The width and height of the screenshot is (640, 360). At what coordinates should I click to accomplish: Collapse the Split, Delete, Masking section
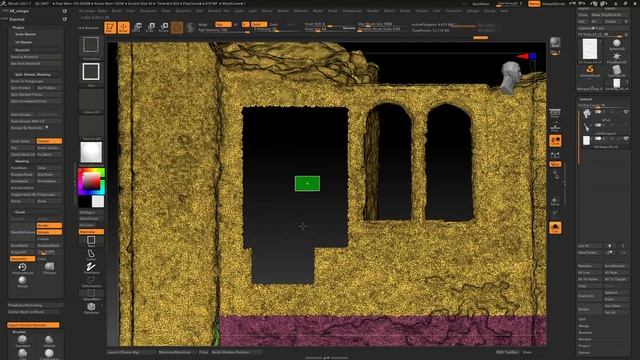click(33, 75)
